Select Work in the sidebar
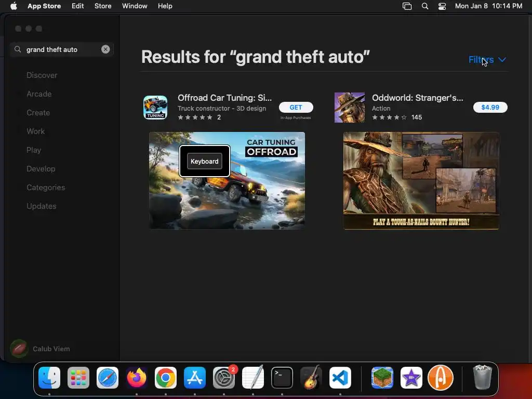 [36, 131]
